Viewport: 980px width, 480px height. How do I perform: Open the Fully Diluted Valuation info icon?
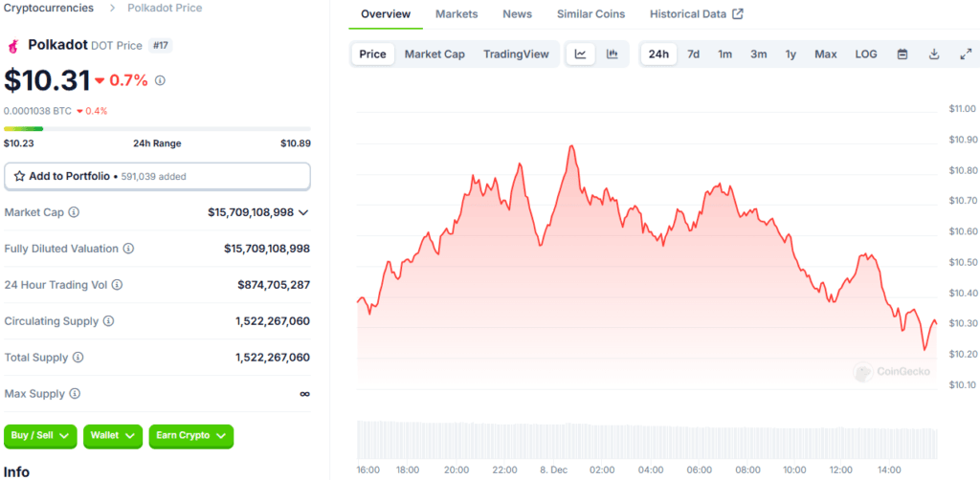pyautogui.click(x=128, y=249)
